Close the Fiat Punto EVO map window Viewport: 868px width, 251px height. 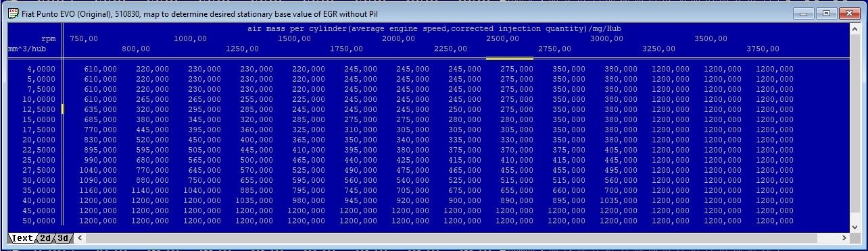click(x=849, y=13)
